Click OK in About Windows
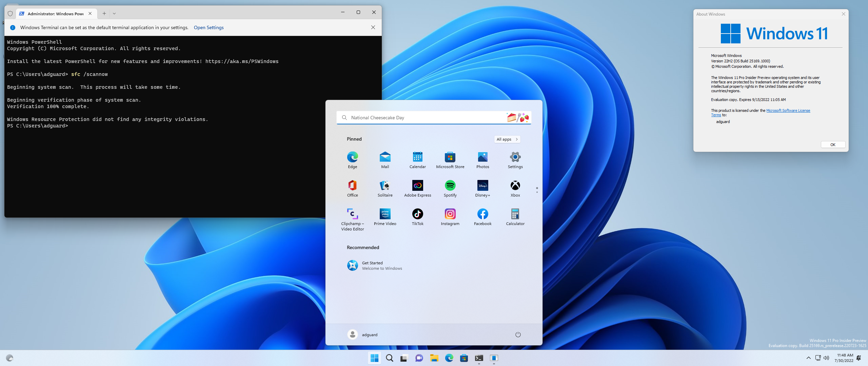 click(833, 145)
